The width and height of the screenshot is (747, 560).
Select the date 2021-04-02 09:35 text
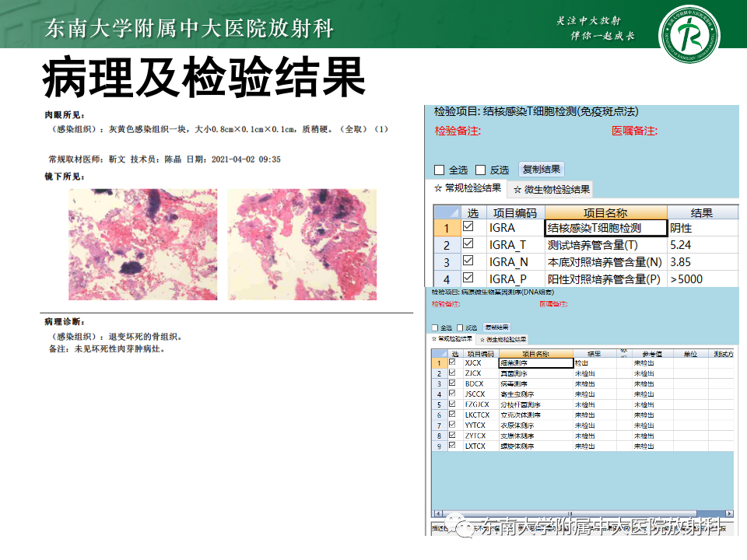pos(246,159)
